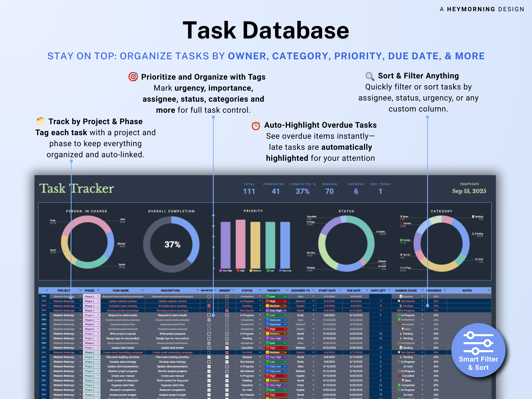
Task: Toggle the Urgent checkbox for Develop product prototype
Action: pyautogui.click(x=227, y=311)
